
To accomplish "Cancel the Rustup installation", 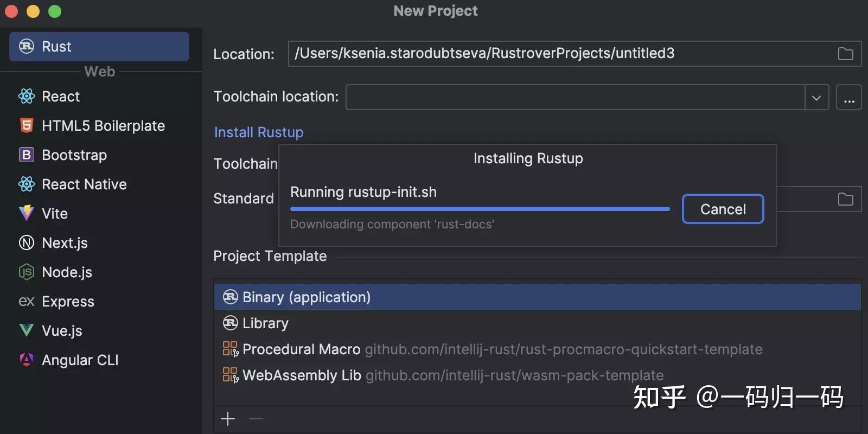I will 723,209.
